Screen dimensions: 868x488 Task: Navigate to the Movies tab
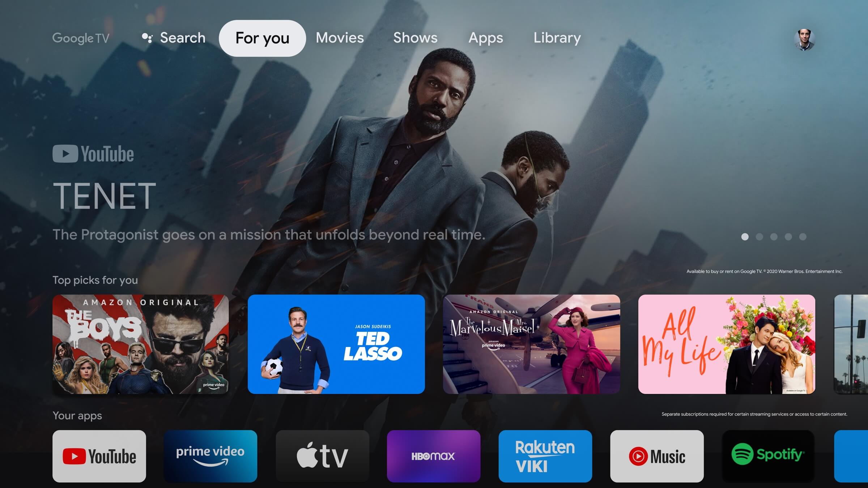tap(340, 38)
